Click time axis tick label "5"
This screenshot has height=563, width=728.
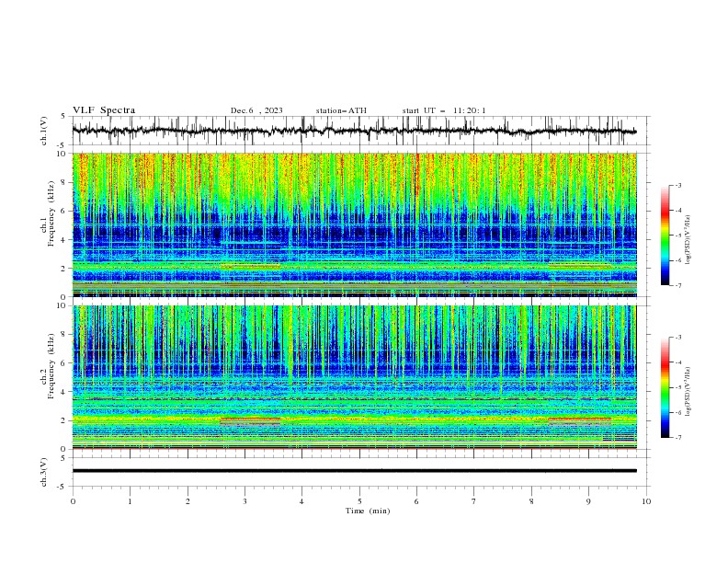click(x=359, y=501)
